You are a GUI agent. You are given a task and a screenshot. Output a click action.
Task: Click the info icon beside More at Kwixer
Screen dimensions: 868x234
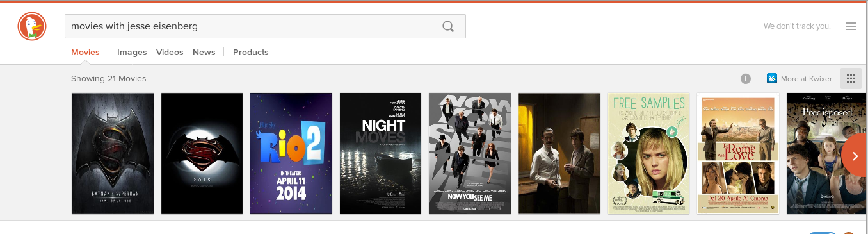click(746, 79)
